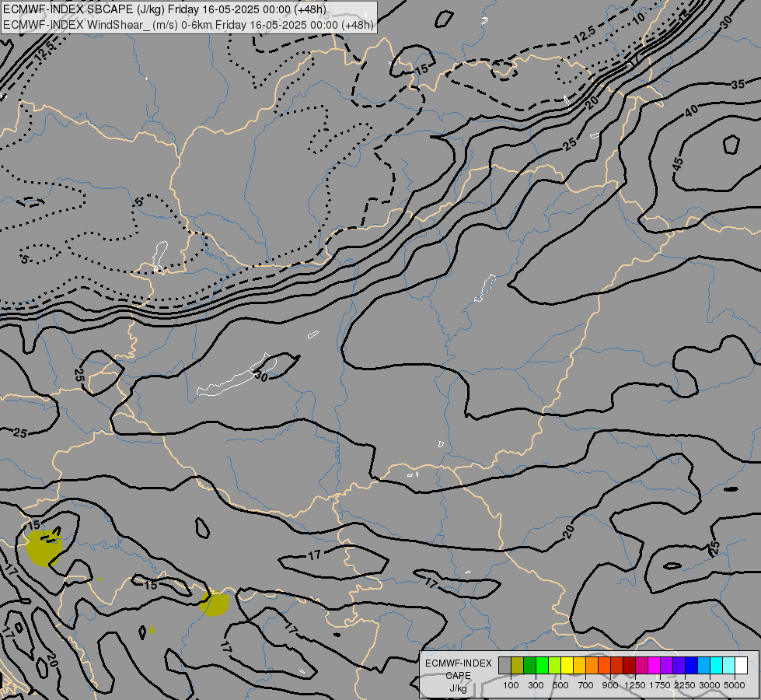Click the legend value 1250

pos(635,685)
